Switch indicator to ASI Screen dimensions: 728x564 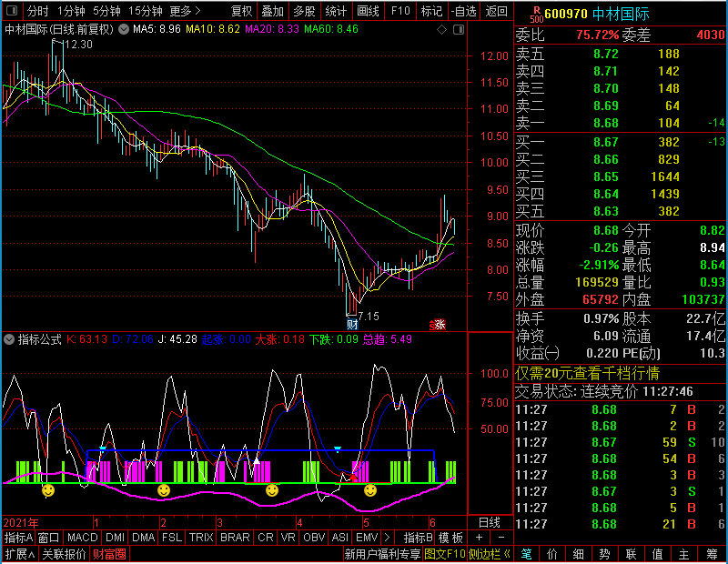339,538
